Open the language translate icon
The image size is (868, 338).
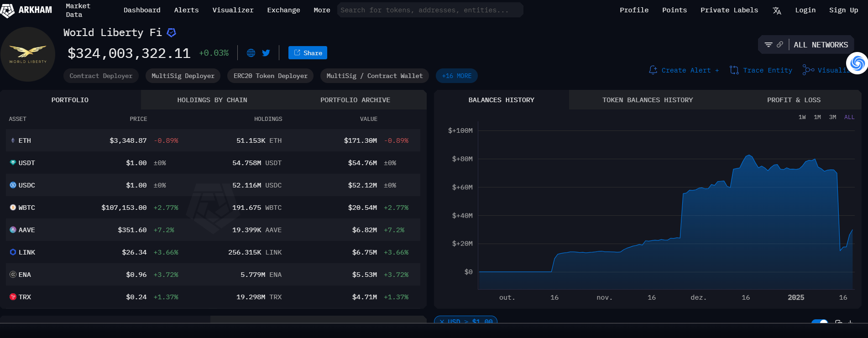(x=777, y=10)
